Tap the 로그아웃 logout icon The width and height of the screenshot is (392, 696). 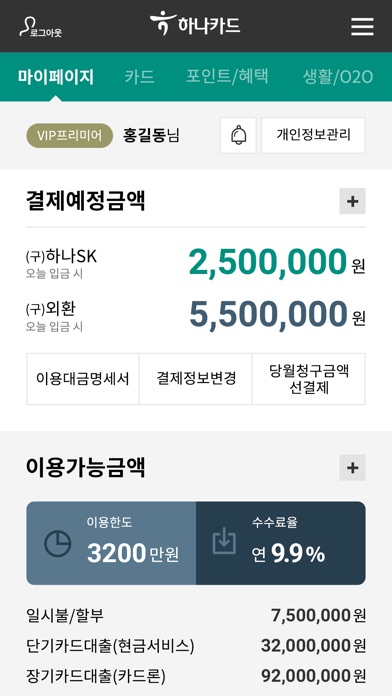(40, 28)
